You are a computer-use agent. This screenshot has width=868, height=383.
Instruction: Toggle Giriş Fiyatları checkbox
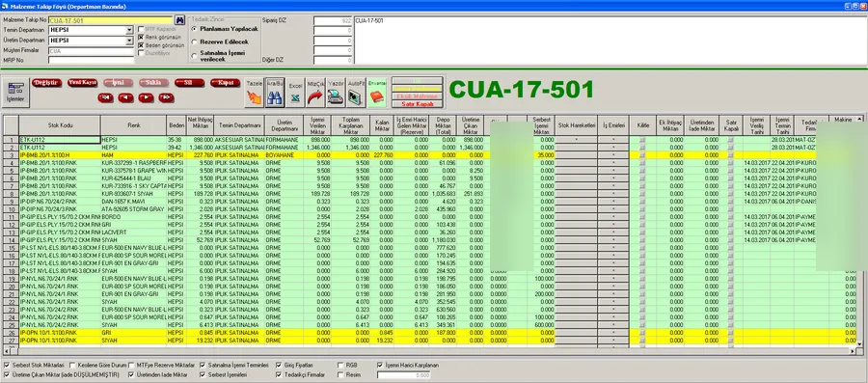[x=279, y=366]
